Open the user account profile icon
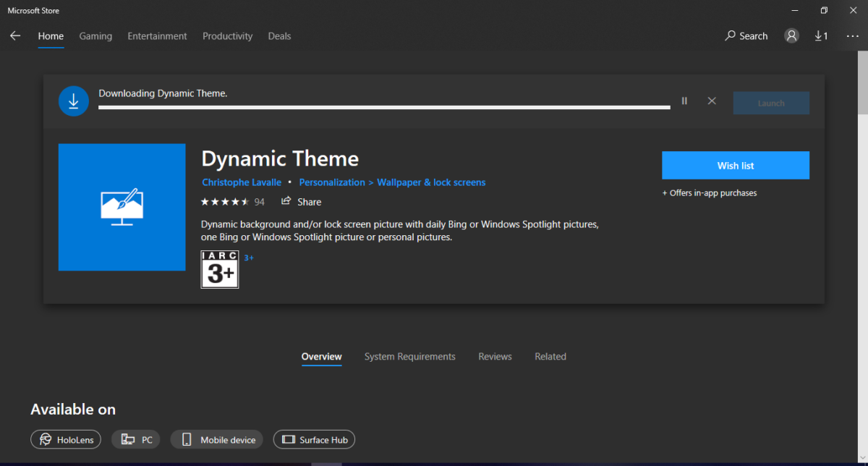 pos(791,36)
